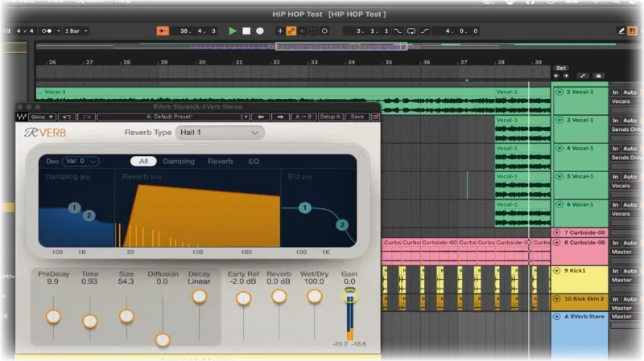
Task: Click the Waves logo icon in RVerb toolbar
Action: coord(22,117)
